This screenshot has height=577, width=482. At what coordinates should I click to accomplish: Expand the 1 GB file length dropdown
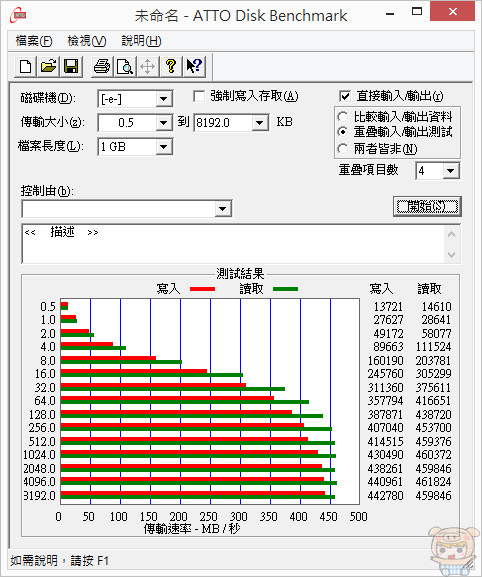click(x=163, y=147)
